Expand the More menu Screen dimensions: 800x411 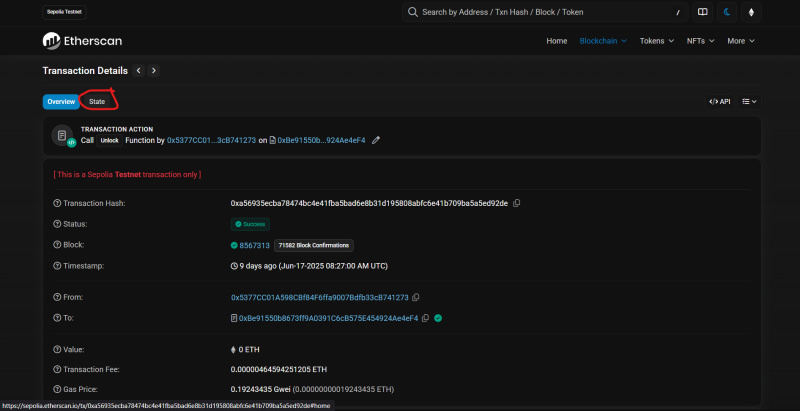(741, 41)
